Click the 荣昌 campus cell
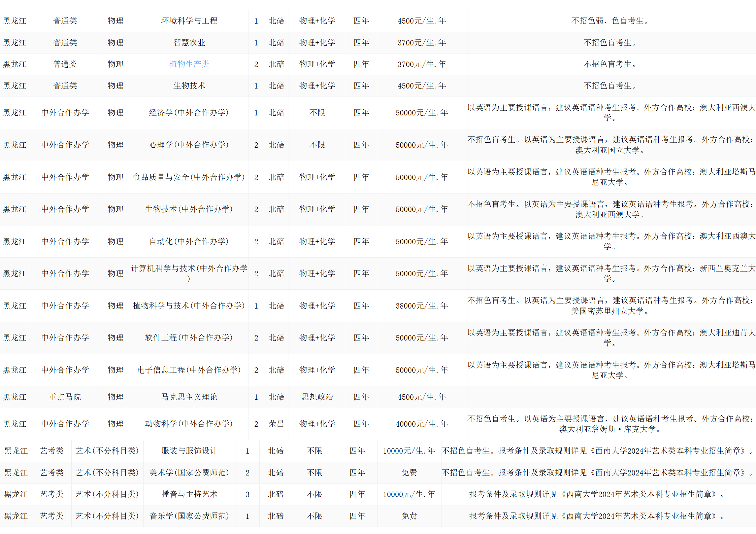Viewport: 756px width, 534px height. coord(276,424)
